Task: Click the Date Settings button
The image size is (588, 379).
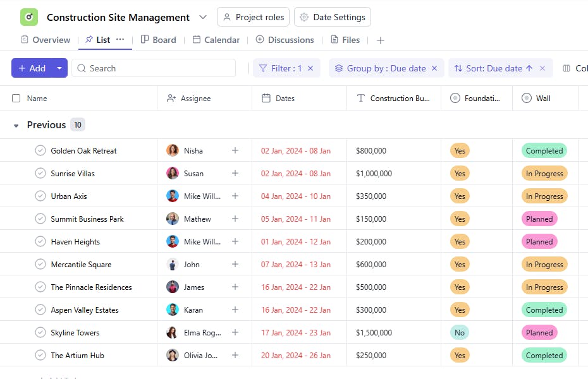Action: click(x=333, y=17)
